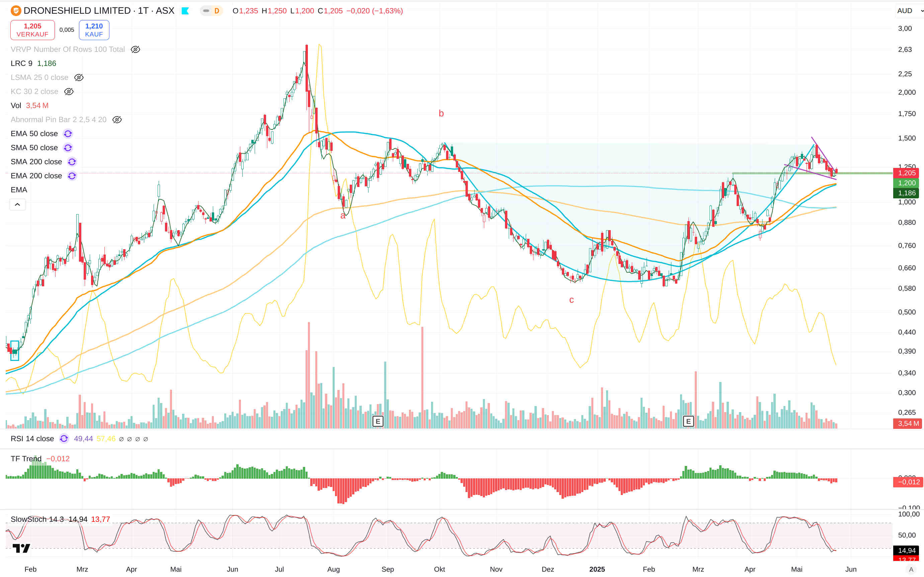This screenshot has height=577, width=924.
Task: Click the DroneShield orange logo icon
Action: (x=16, y=11)
